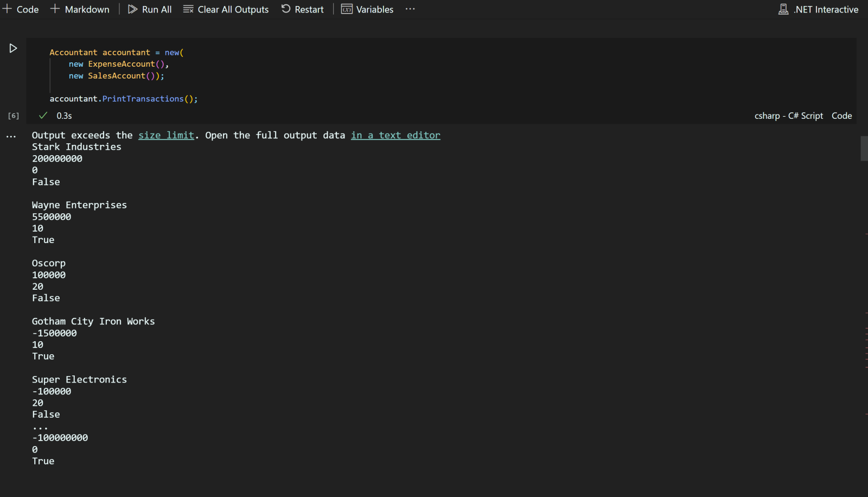
Task: Click 'Wayne Enterprises' in the output
Action: click(x=79, y=205)
